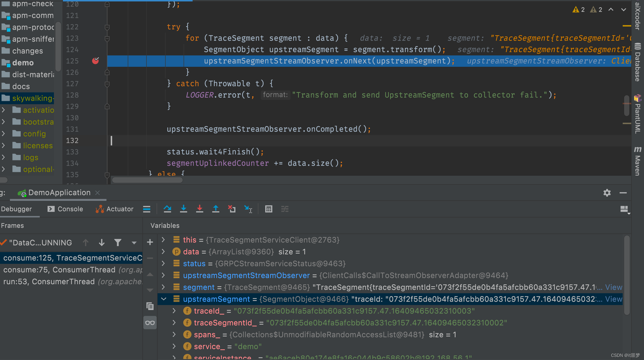Select frame consume:75, ConsumerThread

(x=71, y=270)
